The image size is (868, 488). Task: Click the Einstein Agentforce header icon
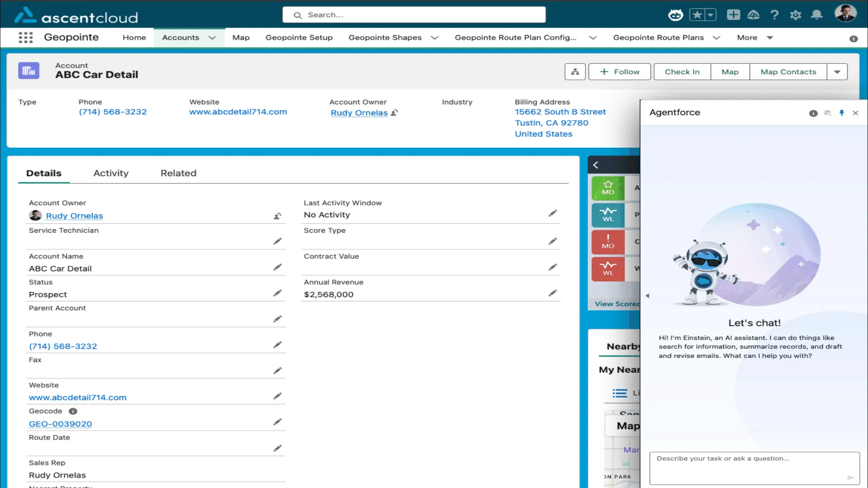tap(675, 15)
